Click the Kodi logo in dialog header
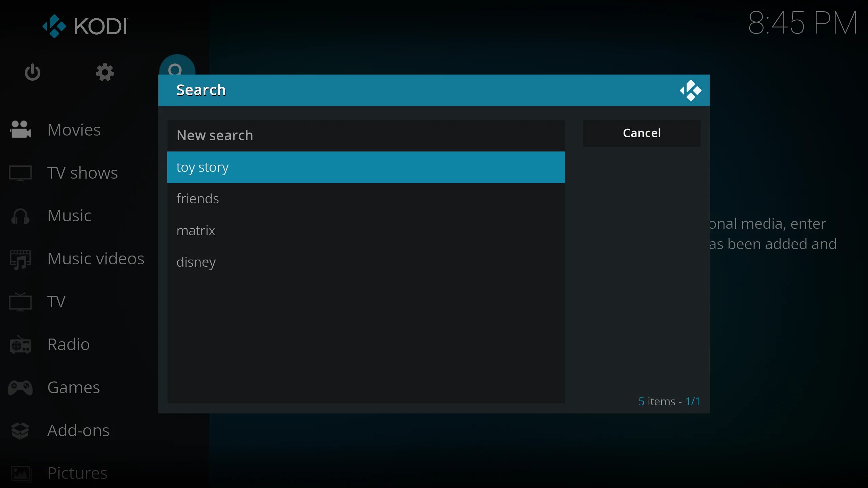Screen dimensions: 868x488 [691, 90]
